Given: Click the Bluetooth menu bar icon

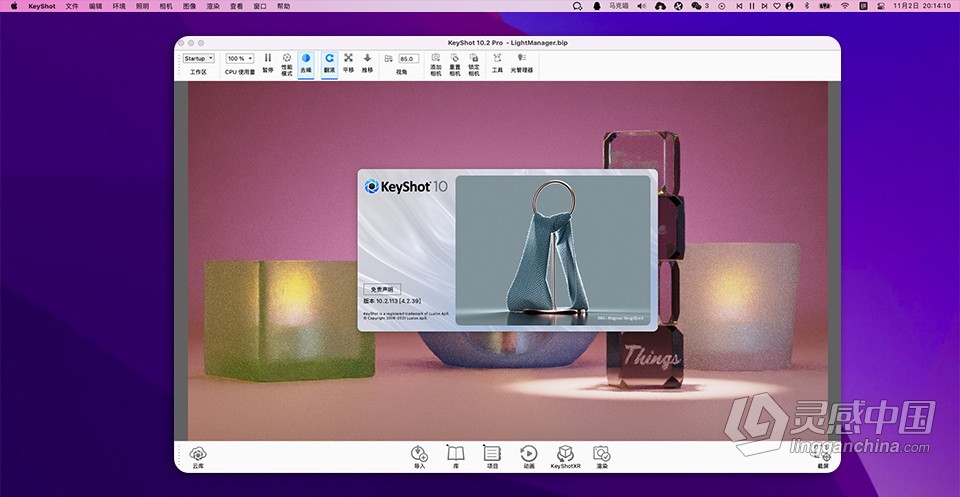Looking at the screenshot, I should (x=806, y=6).
